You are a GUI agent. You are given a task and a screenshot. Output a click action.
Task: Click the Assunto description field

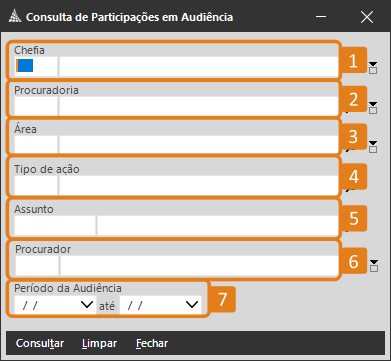tap(218, 225)
